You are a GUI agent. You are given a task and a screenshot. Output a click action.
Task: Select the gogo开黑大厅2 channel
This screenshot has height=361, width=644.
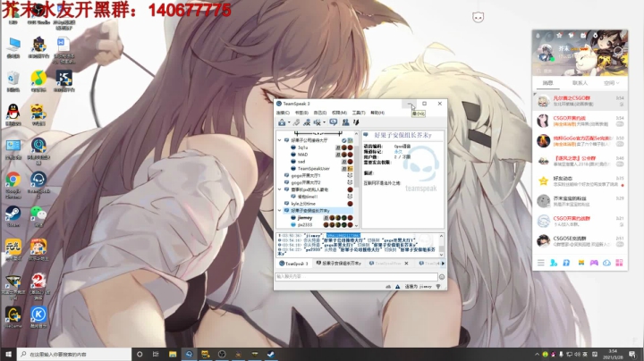(x=306, y=182)
